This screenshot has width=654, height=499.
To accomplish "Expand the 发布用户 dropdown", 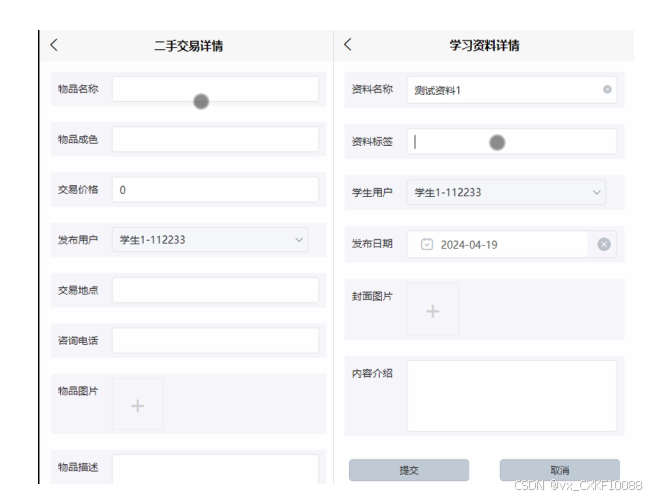I will click(x=210, y=240).
